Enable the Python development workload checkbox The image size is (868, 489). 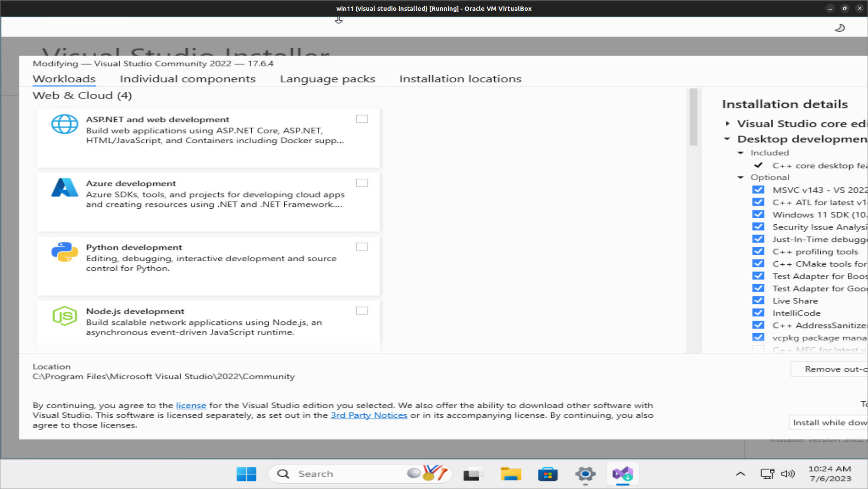[x=362, y=247]
